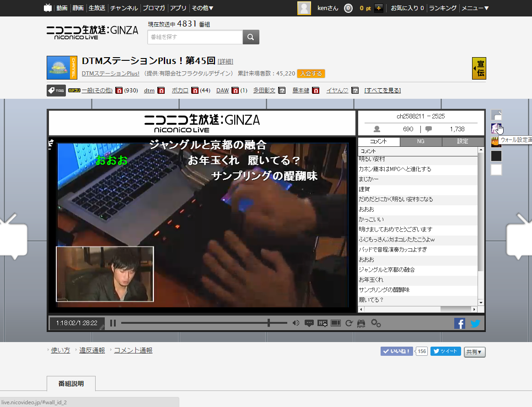Pause the live broadcast playback
Screen dimensions: 532x407
(x=113, y=323)
